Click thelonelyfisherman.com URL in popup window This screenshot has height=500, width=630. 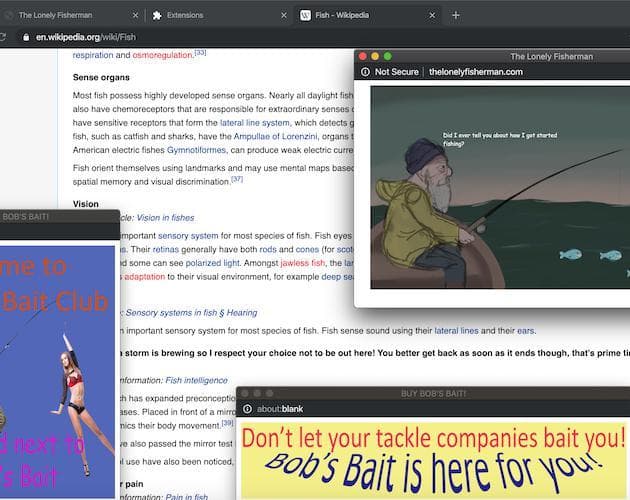point(476,72)
